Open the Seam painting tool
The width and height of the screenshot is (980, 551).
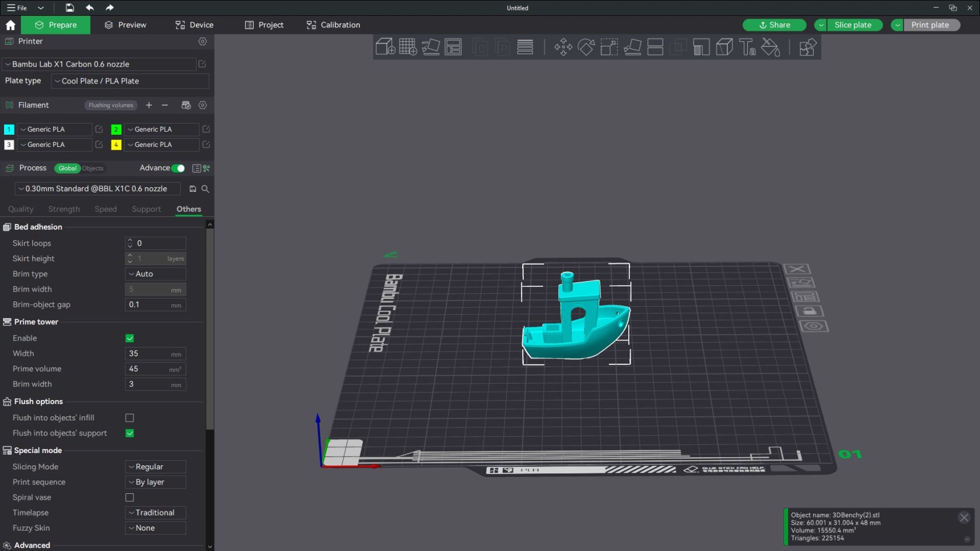click(x=724, y=47)
